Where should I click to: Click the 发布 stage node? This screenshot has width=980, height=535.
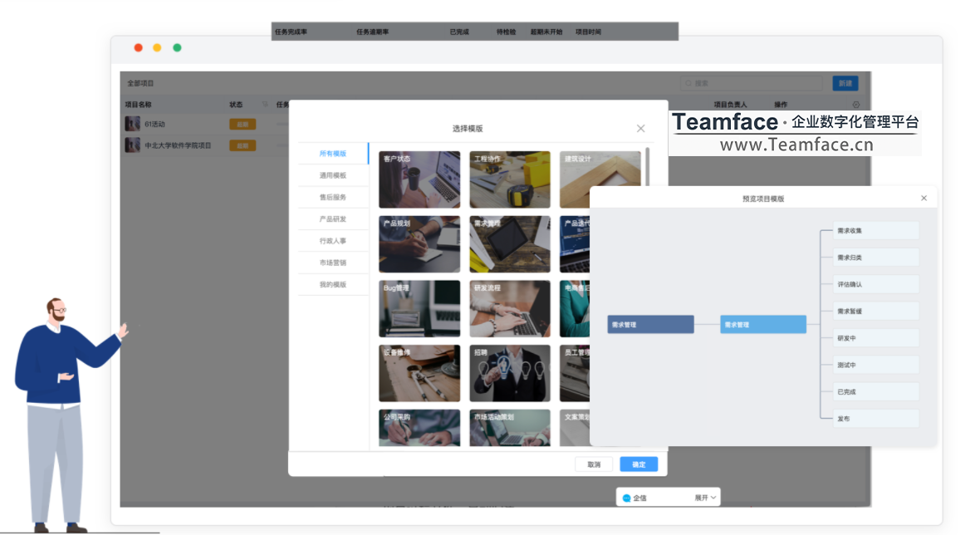coord(875,419)
